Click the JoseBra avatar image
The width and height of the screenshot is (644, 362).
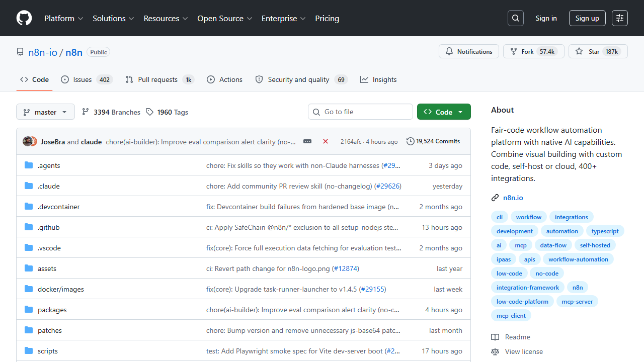pos(28,141)
